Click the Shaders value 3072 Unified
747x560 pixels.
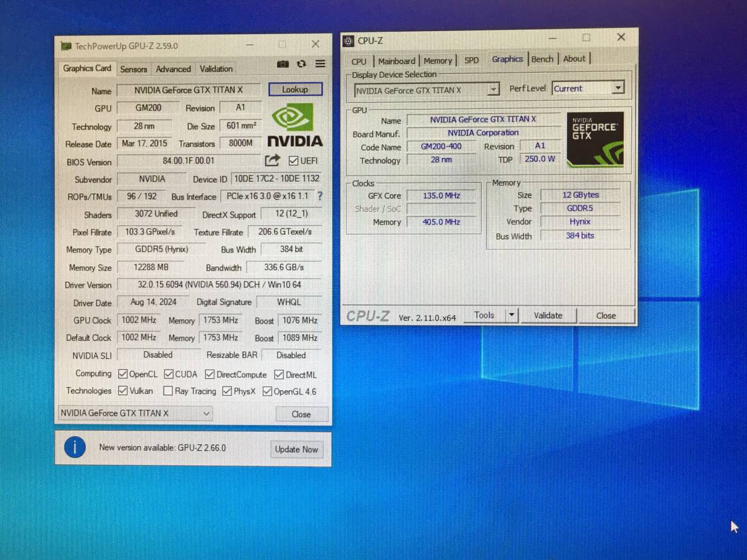pyautogui.click(x=156, y=214)
